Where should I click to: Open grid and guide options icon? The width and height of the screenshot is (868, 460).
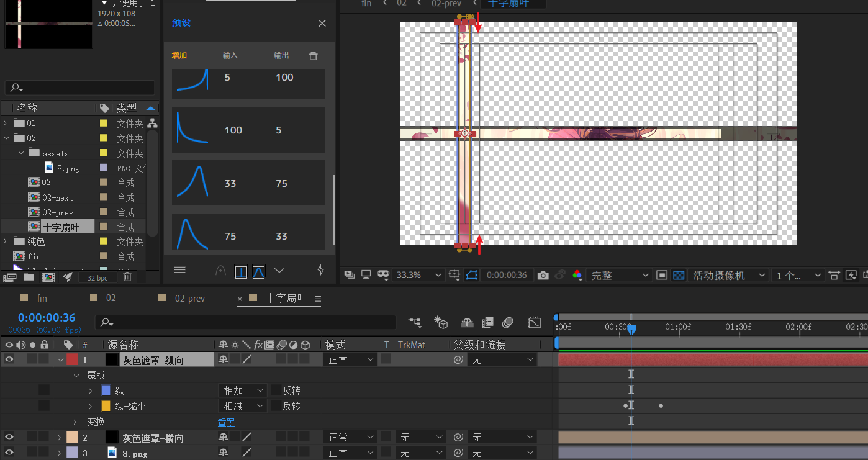coord(454,275)
